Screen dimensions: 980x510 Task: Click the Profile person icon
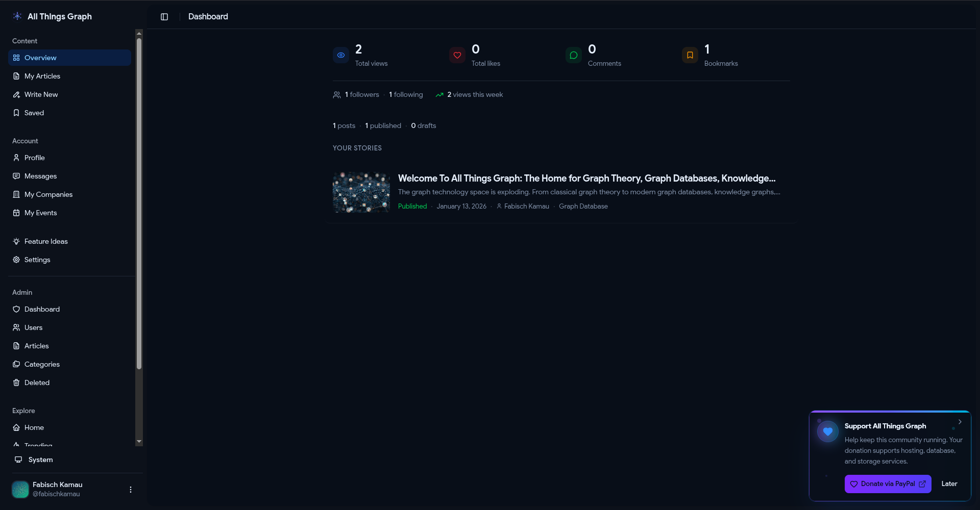click(16, 158)
